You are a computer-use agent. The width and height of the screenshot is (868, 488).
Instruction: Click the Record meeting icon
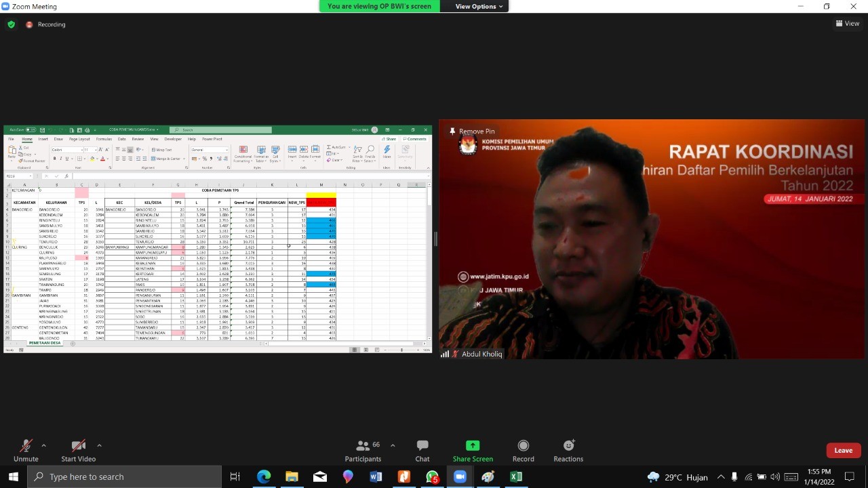pos(523,446)
